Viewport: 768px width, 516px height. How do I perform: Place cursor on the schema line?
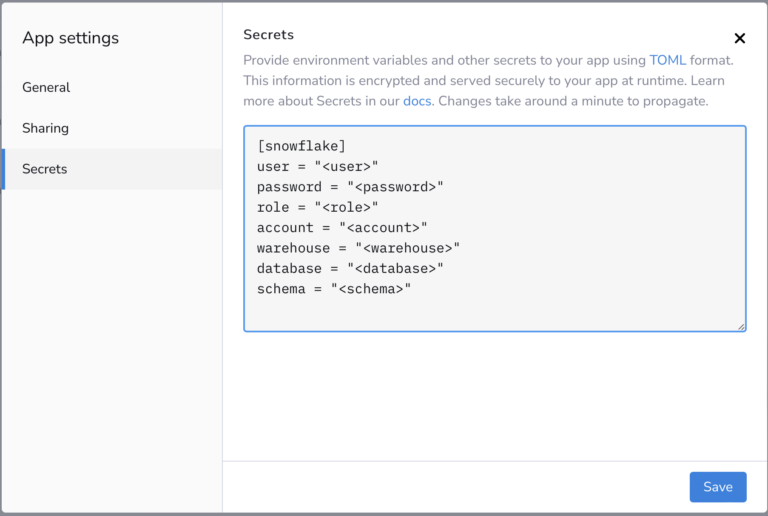coord(333,289)
